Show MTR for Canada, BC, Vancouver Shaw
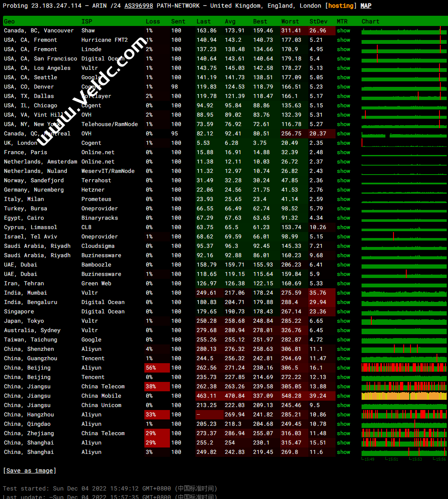 coord(344,31)
